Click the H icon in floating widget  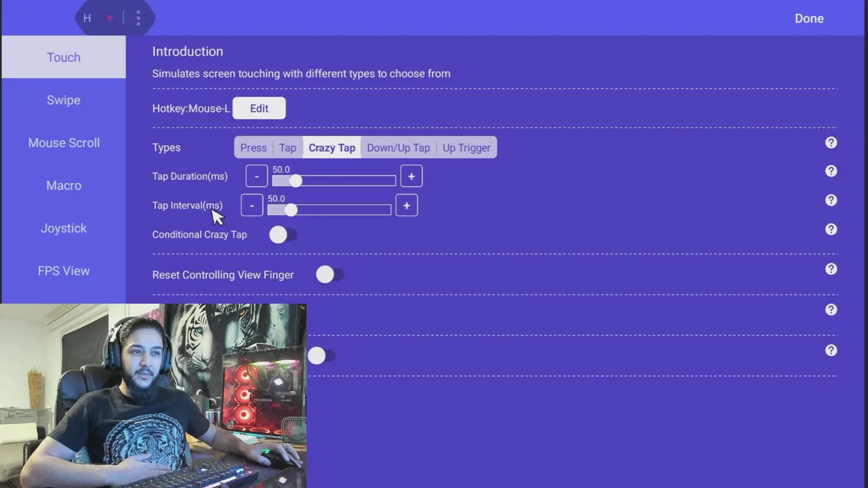pos(87,18)
